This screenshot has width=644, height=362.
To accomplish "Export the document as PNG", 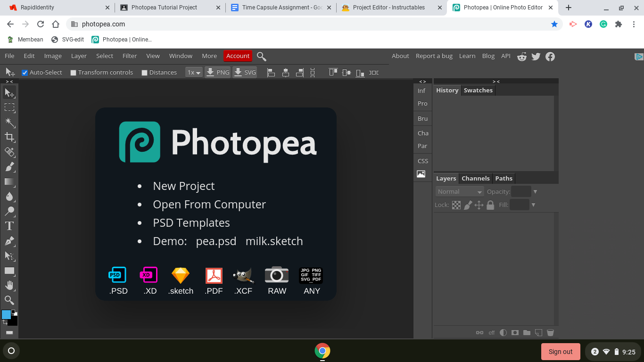I will [x=217, y=72].
